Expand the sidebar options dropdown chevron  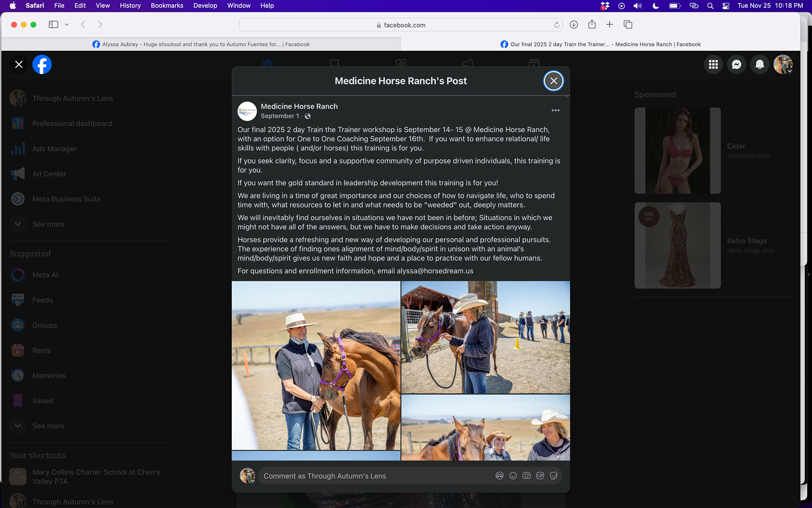(67, 25)
